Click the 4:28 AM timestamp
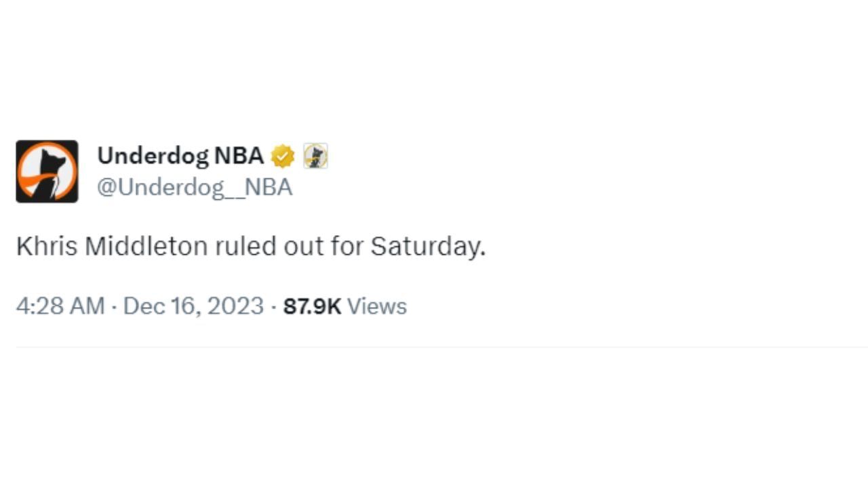Image resolution: width=868 pixels, height=488 pixels. point(60,306)
